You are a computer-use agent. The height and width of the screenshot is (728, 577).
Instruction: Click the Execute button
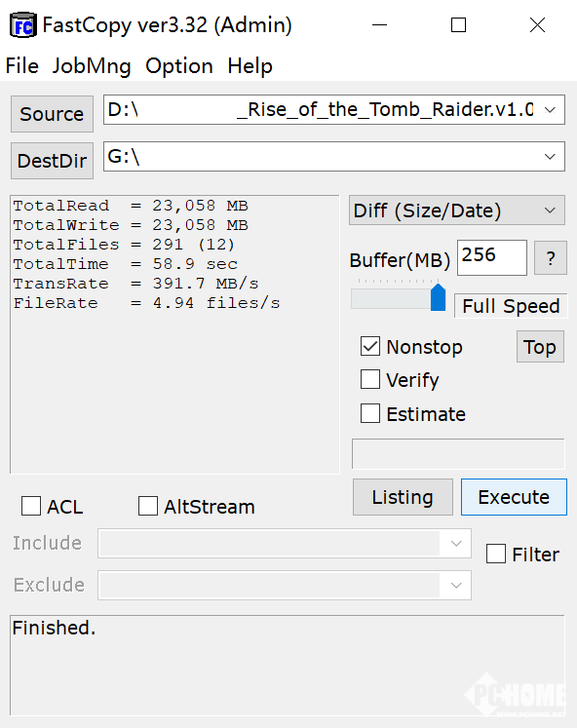(x=514, y=497)
